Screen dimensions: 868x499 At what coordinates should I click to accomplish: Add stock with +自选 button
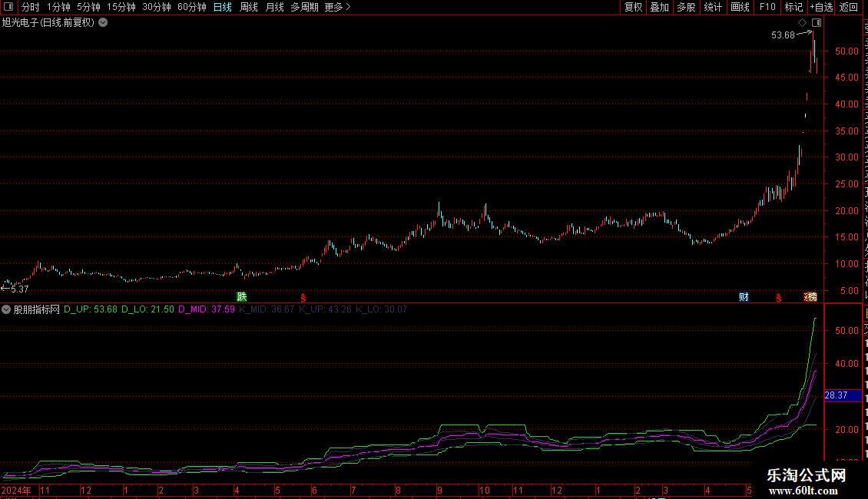[x=821, y=7]
